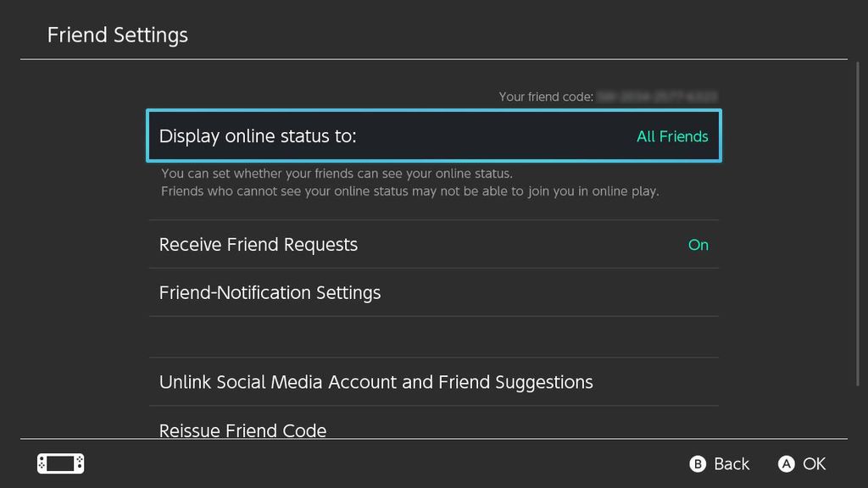The height and width of the screenshot is (488, 868).
Task: Open Friend-Notification Settings
Action: click(x=270, y=292)
